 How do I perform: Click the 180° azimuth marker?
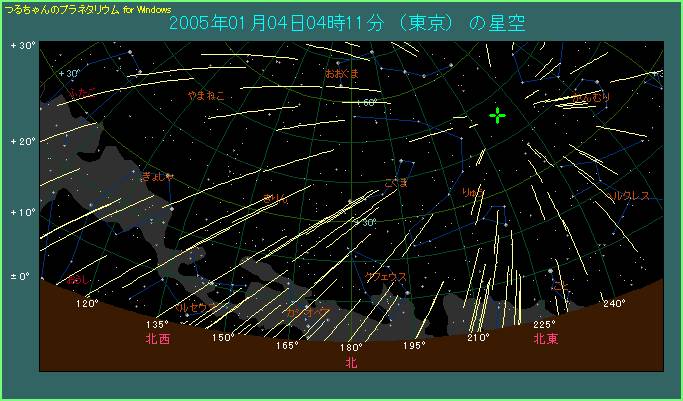click(x=350, y=347)
